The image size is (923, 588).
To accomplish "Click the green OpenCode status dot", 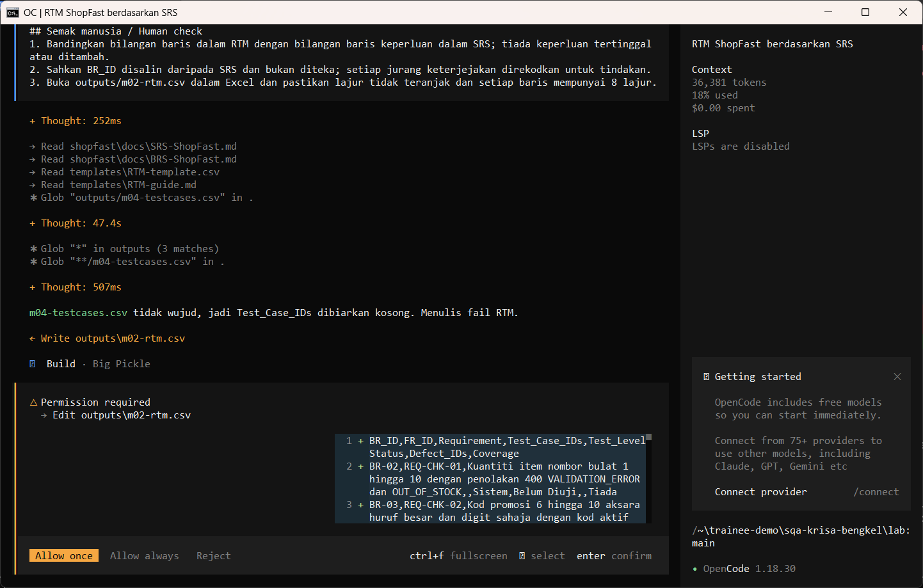I will coord(694,569).
